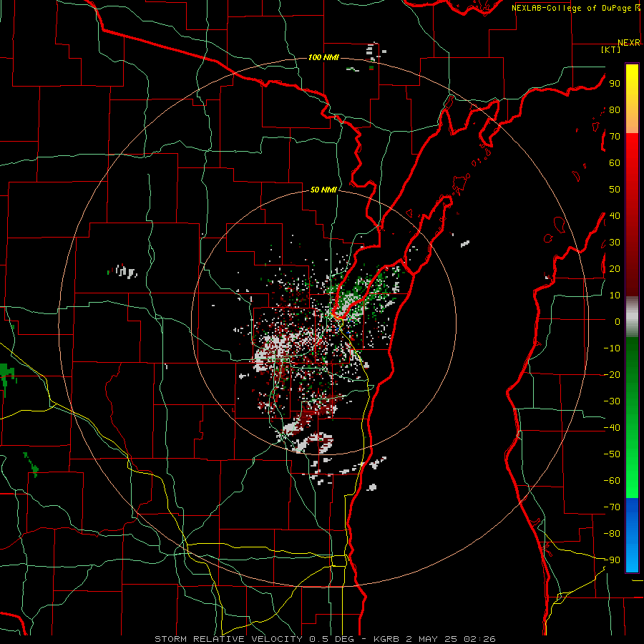
Task: Click the 40 value on the velocity scale
Action: coord(615,216)
